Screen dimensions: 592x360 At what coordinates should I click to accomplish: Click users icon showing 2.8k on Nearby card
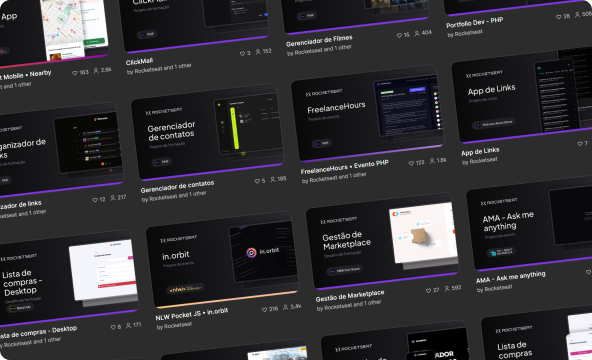point(96,71)
